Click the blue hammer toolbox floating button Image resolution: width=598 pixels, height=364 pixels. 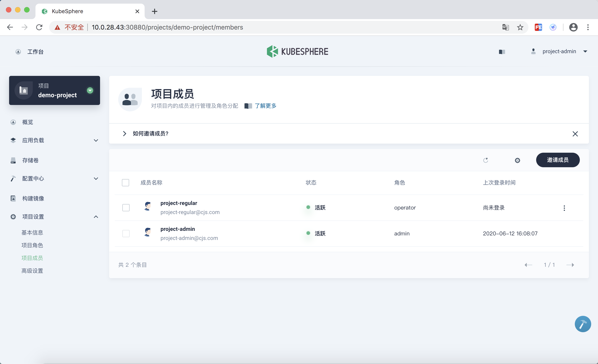pyautogui.click(x=583, y=324)
